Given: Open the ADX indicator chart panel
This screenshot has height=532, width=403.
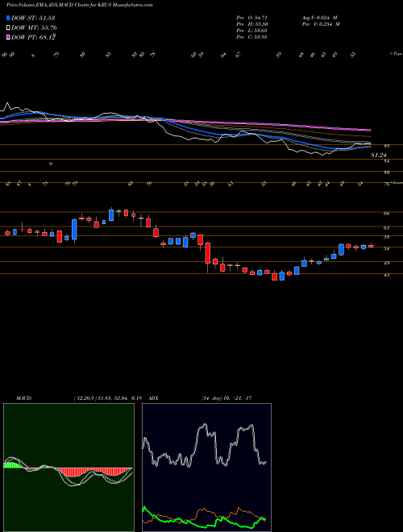Looking at the screenshot, I should pos(206,468).
